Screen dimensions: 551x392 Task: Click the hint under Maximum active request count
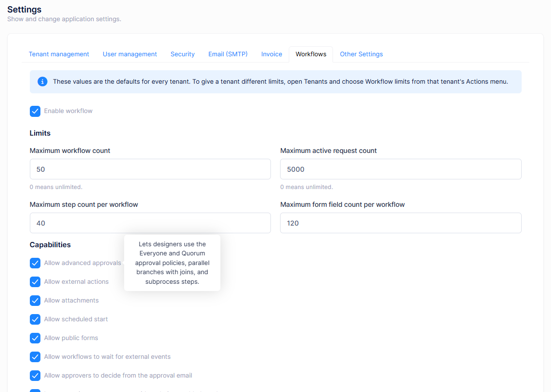(x=307, y=187)
